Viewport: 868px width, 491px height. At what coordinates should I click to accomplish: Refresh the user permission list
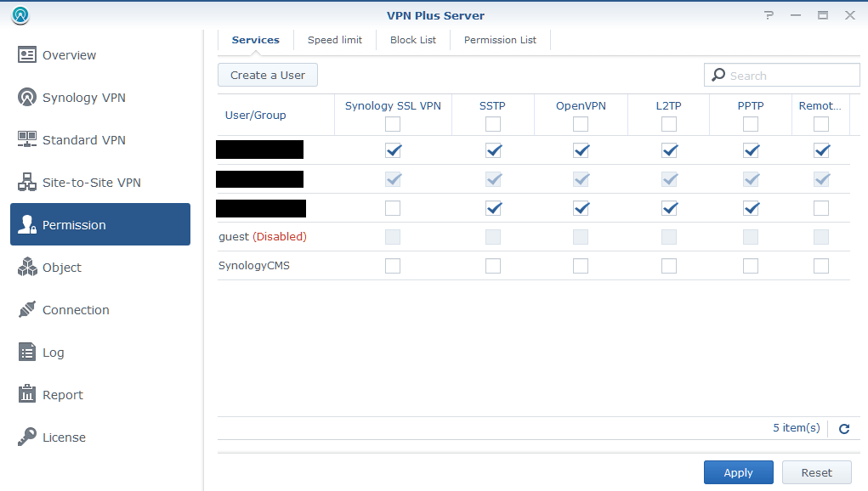pos(843,429)
